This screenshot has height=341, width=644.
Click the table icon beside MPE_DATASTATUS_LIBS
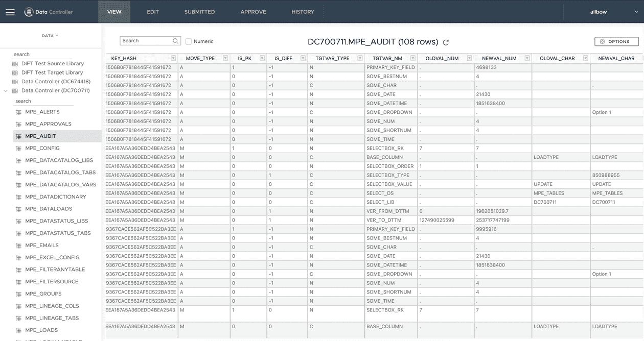19,221
